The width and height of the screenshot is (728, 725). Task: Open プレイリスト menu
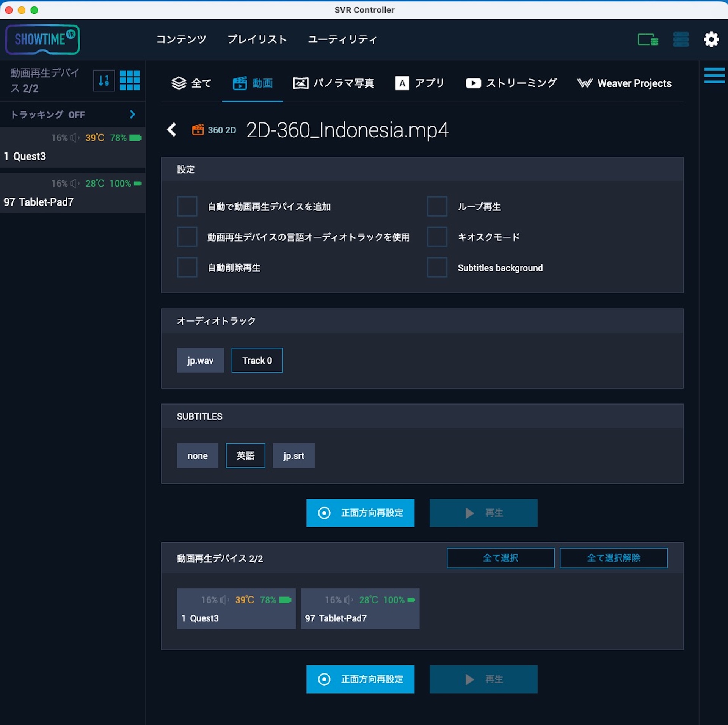coord(257,39)
